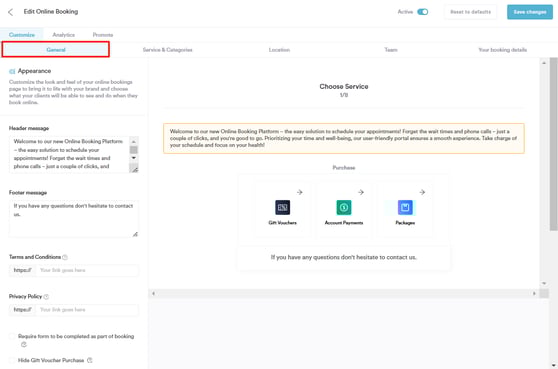This screenshot has height=369, width=558.
Task: Click the Purchase label in preview
Action: [344, 168]
